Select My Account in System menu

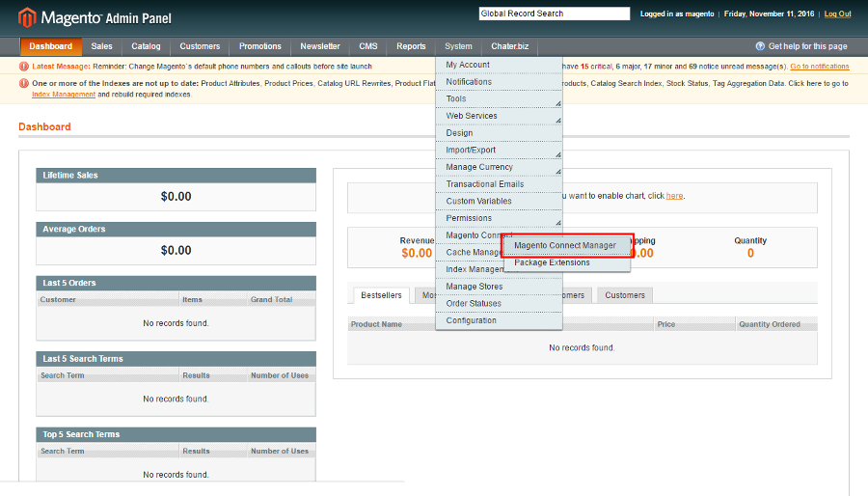click(499, 65)
